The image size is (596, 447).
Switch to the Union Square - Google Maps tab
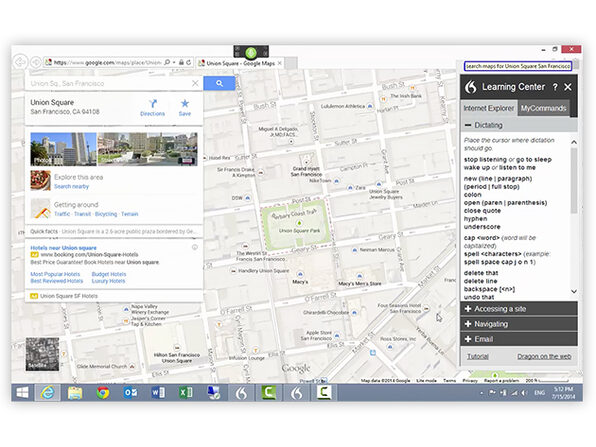(x=241, y=63)
